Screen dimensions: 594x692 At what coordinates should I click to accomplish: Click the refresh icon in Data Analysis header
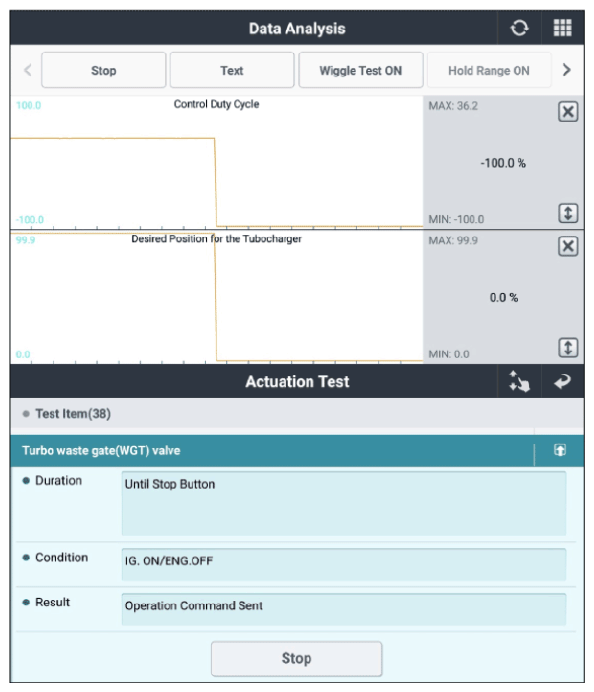519,28
